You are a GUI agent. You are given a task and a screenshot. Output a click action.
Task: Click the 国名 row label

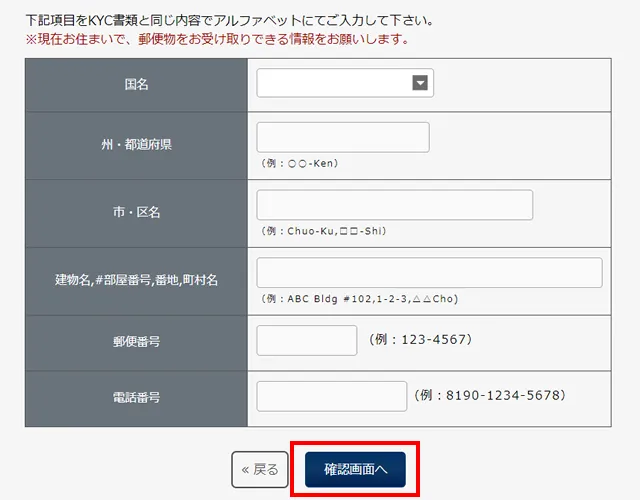click(x=136, y=85)
